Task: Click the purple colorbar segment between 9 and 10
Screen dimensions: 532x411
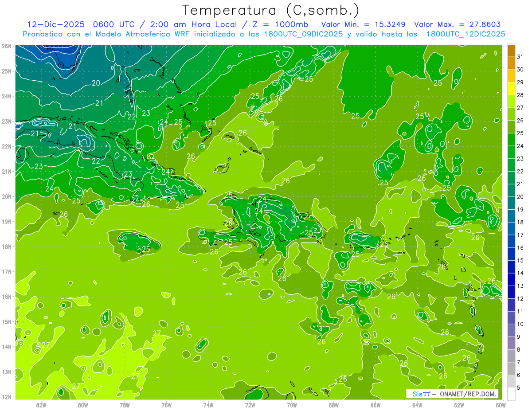Action: pos(511,330)
